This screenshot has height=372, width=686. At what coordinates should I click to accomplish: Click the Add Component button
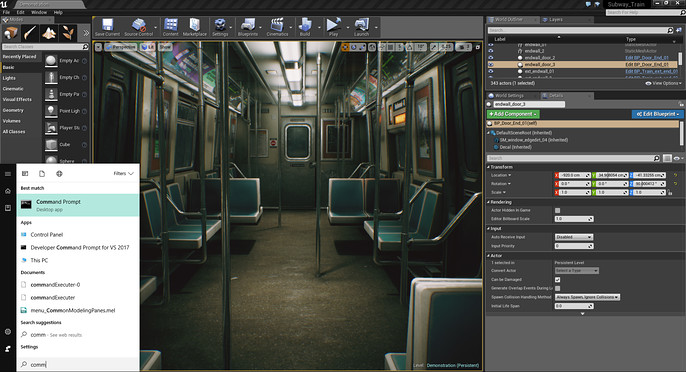coord(513,114)
